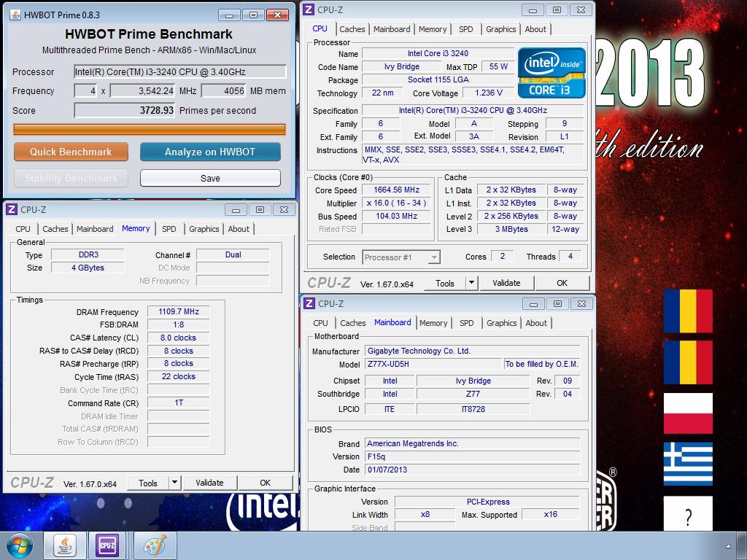This screenshot has height=560, width=747.
Task: Open the Paint taskbar icon
Action: 155,545
